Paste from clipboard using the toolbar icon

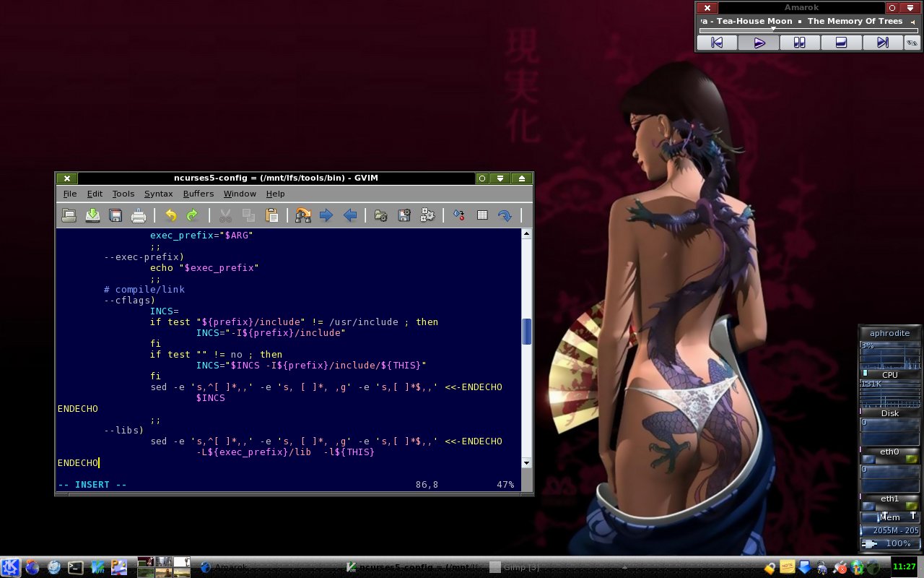tap(272, 215)
